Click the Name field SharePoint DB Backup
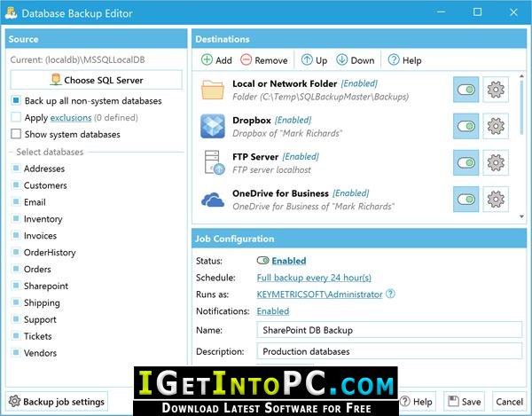Image resolution: width=532 pixels, height=416 pixels. click(x=389, y=330)
